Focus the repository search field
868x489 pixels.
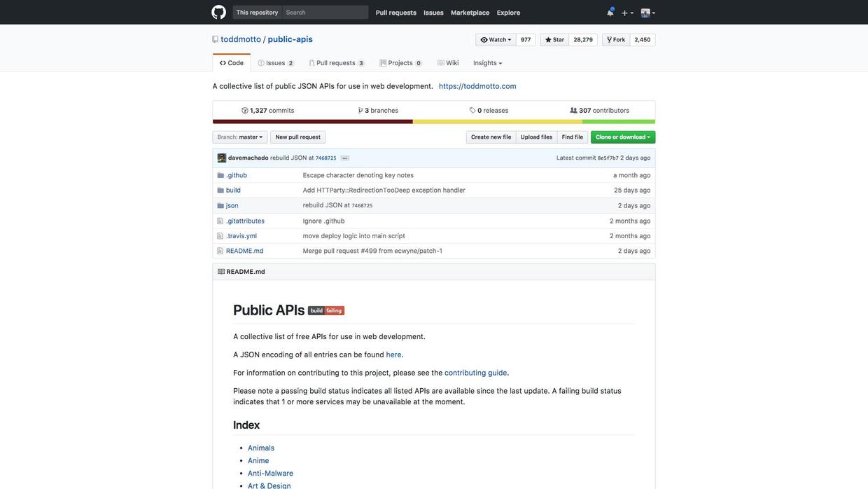(325, 13)
